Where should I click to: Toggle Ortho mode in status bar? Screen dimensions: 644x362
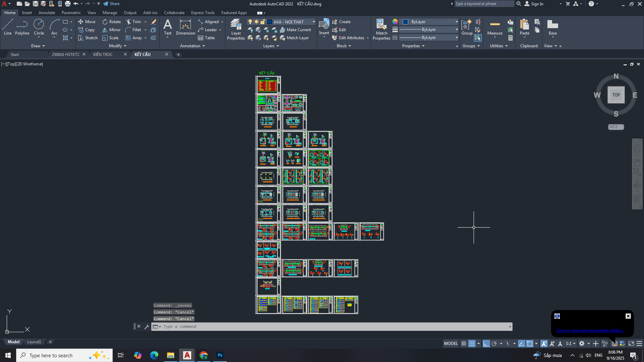486,344
